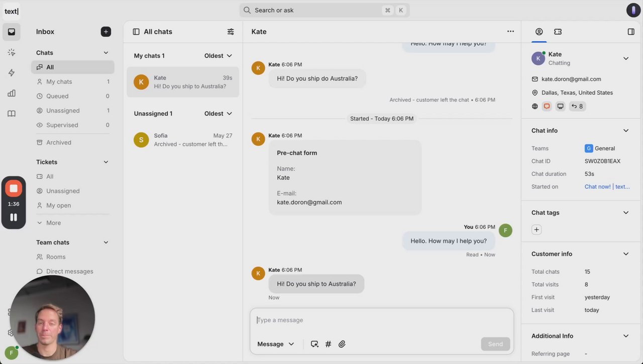Click the Search or ask bar

[325, 10]
